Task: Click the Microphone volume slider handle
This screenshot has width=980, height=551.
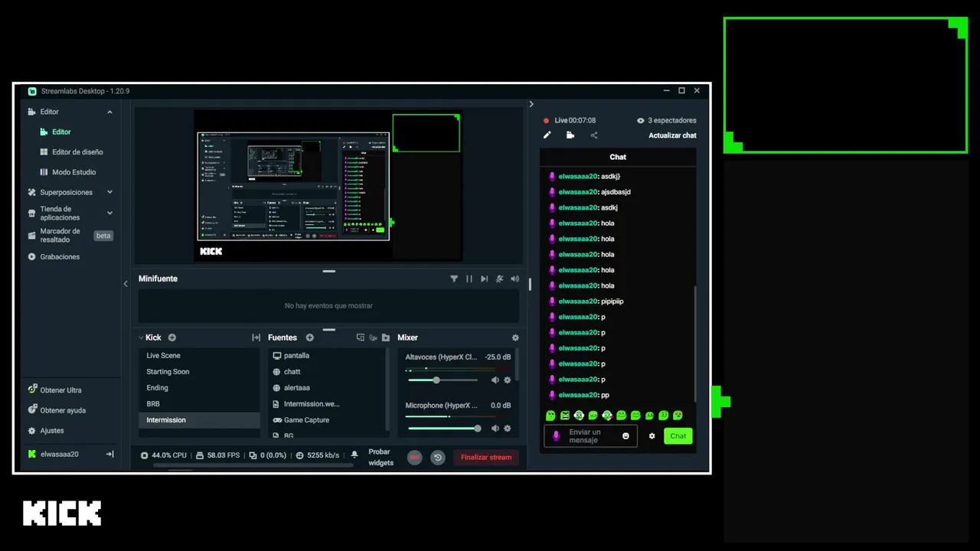Action: 478,429
